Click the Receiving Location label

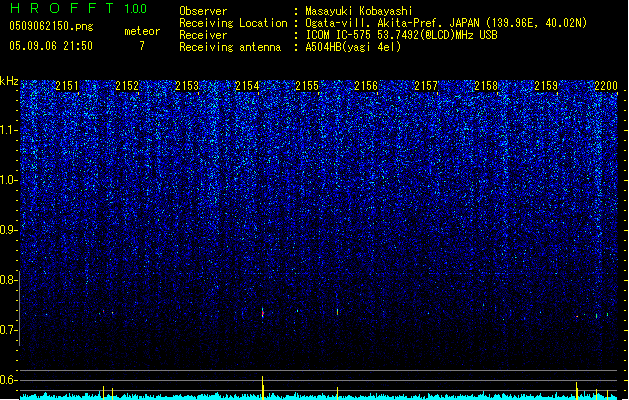click(233, 23)
